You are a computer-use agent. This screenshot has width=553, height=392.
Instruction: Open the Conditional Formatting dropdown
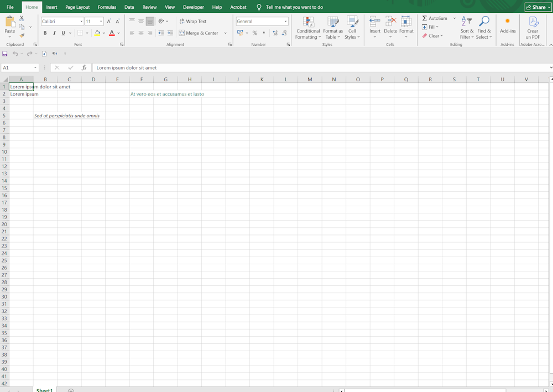pyautogui.click(x=308, y=28)
